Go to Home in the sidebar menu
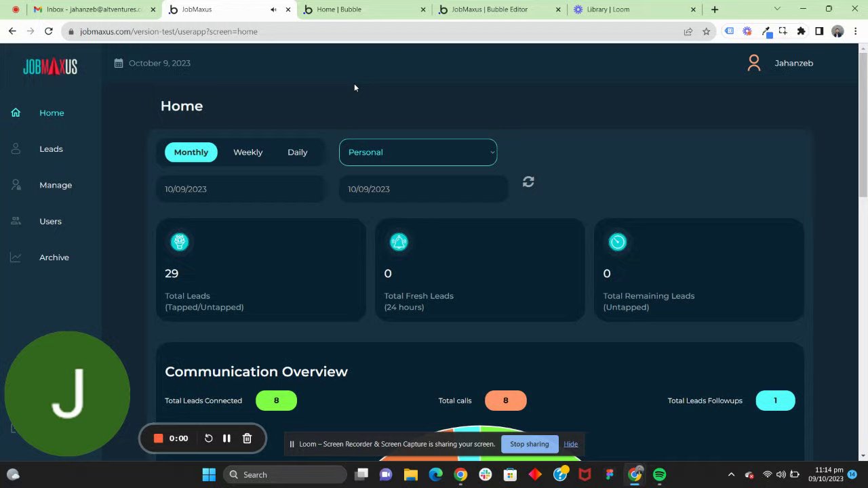Image resolution: width=868 pixels, height=488 pixels. 52,113
